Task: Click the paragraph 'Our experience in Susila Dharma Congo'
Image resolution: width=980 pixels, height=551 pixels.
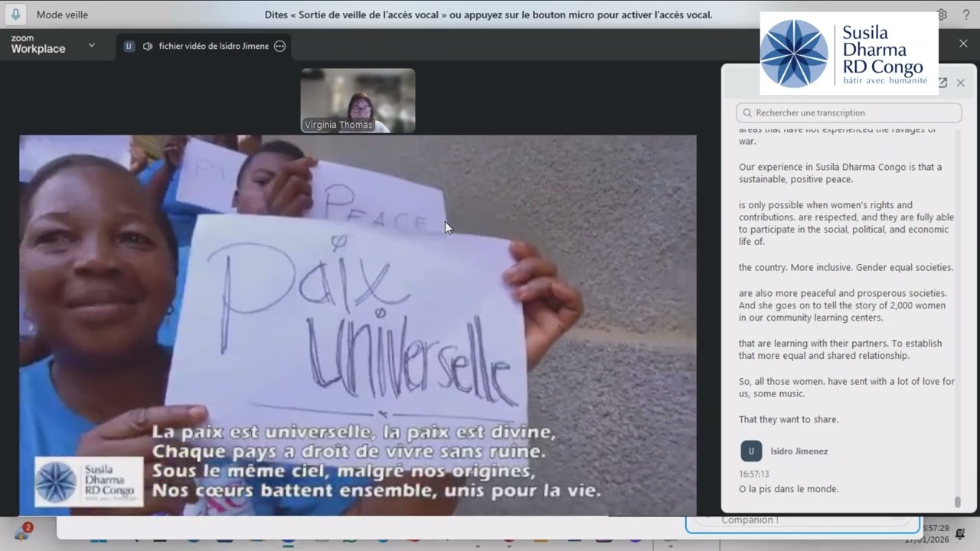Action: [840, 173]
